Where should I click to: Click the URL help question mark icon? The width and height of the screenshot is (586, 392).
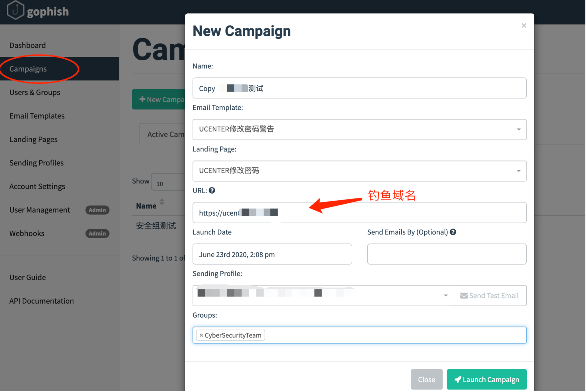212,190
